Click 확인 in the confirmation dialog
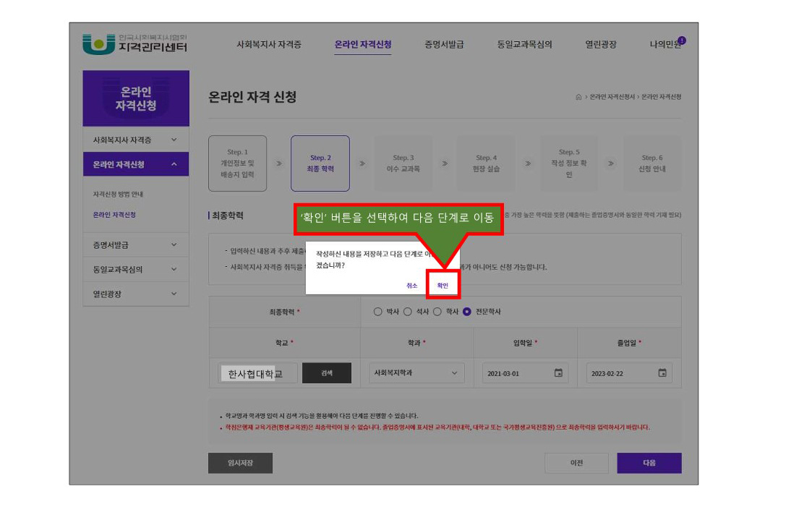812x507 pixels. pyautogui.click(x=443, y=286)
